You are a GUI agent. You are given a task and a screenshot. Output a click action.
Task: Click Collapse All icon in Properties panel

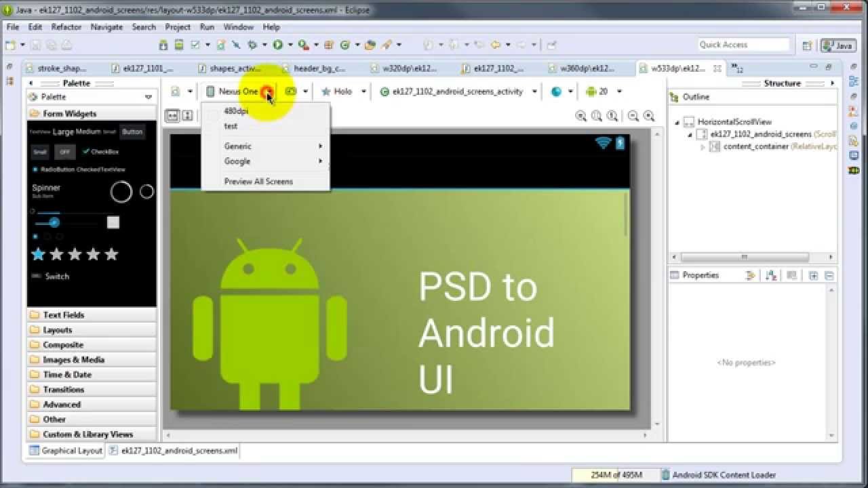pyautogui.click(x=829, y=275)
